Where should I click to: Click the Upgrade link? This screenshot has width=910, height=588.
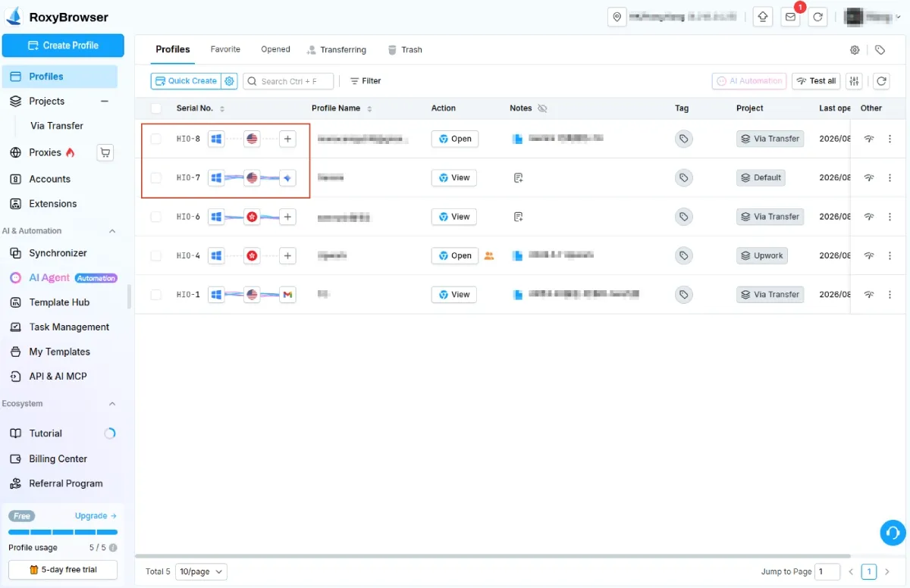pos(96,516)
